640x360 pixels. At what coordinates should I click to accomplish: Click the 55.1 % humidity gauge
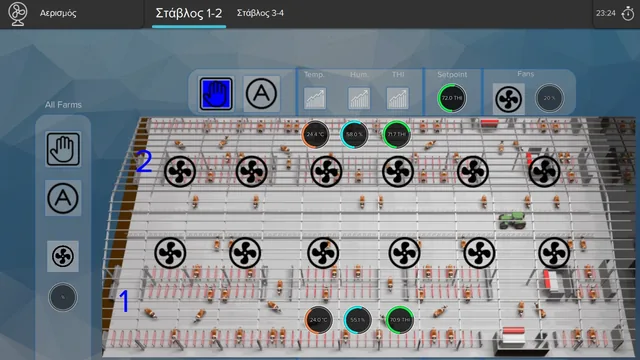tap(358, 320)
